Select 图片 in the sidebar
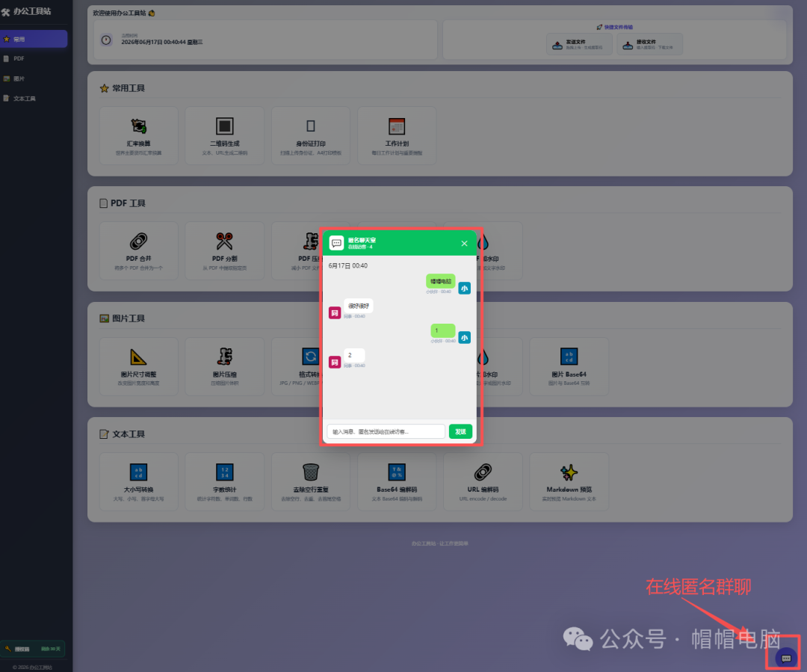This screenshot has width=807, height=672. (x=34, y=78)
